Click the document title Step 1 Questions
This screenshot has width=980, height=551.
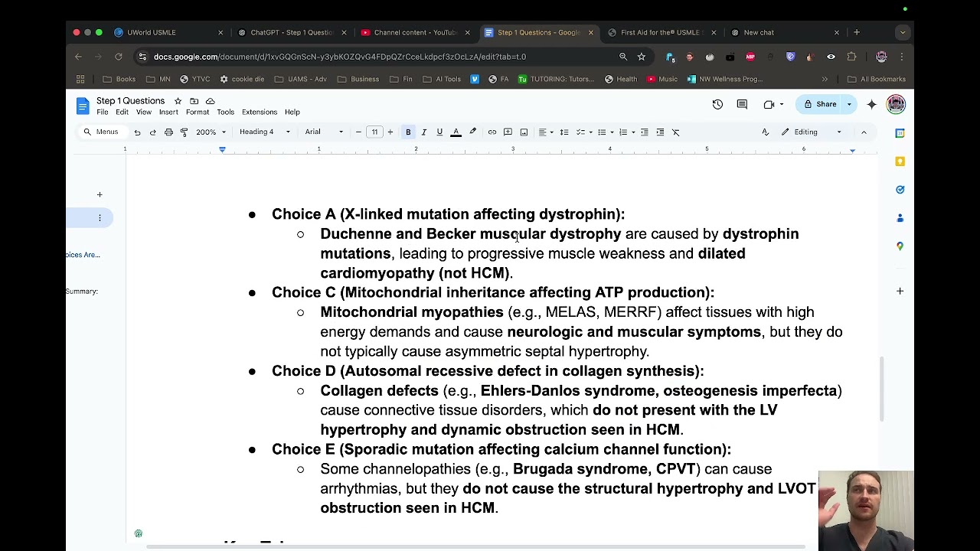[130, 101]
